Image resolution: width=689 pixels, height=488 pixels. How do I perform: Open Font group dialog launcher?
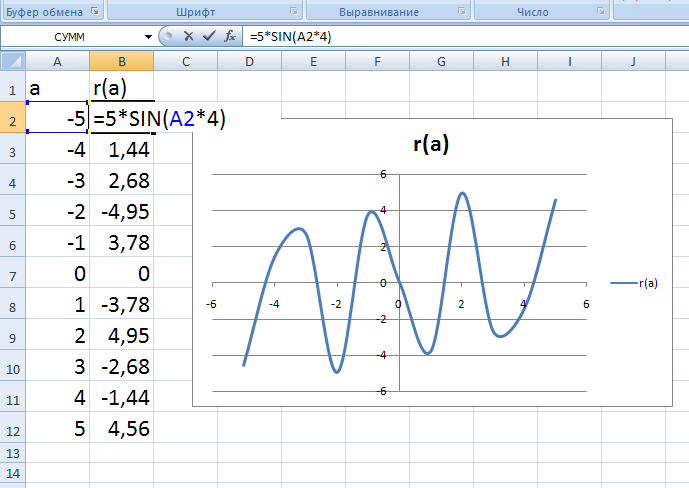click(x=294, y=11)
